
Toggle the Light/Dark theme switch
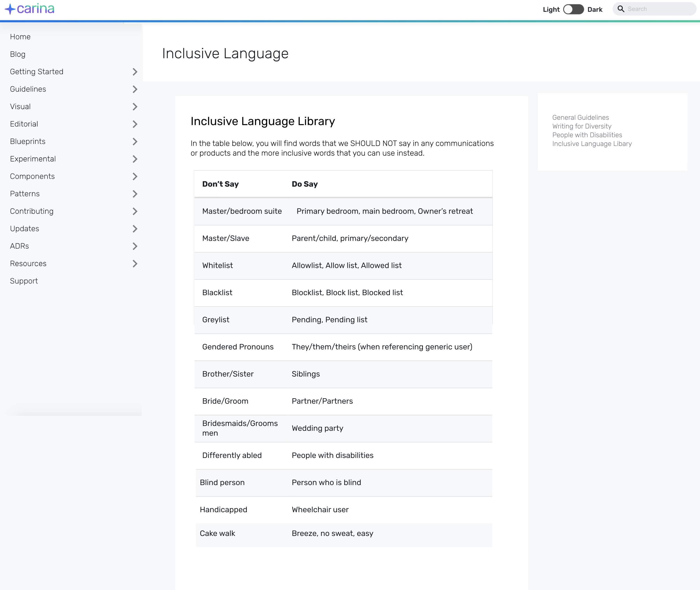click(573, 9)
